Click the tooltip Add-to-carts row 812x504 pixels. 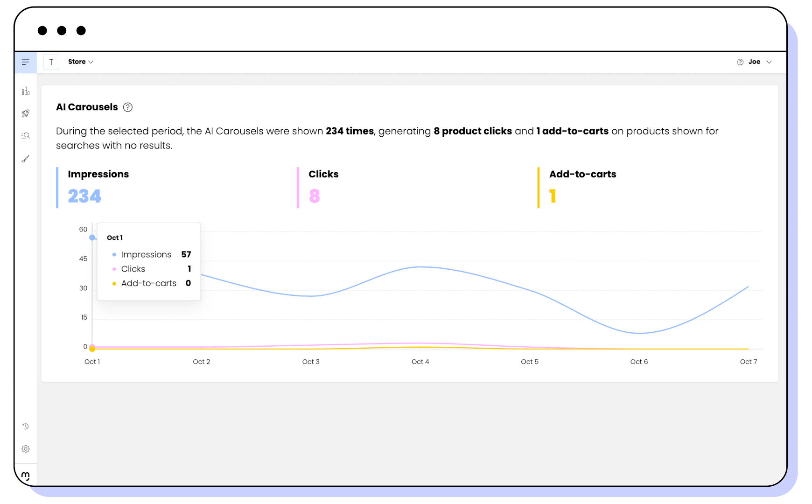(x=152, y=283)
